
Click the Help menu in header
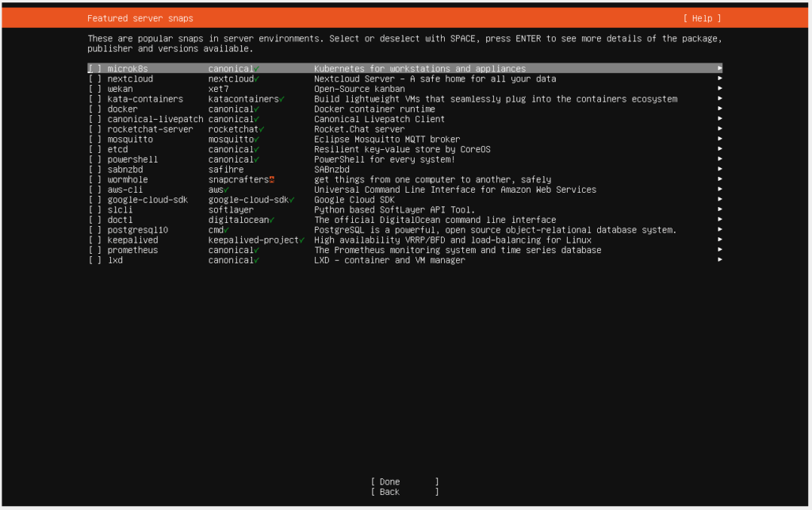tap(702, 18)
